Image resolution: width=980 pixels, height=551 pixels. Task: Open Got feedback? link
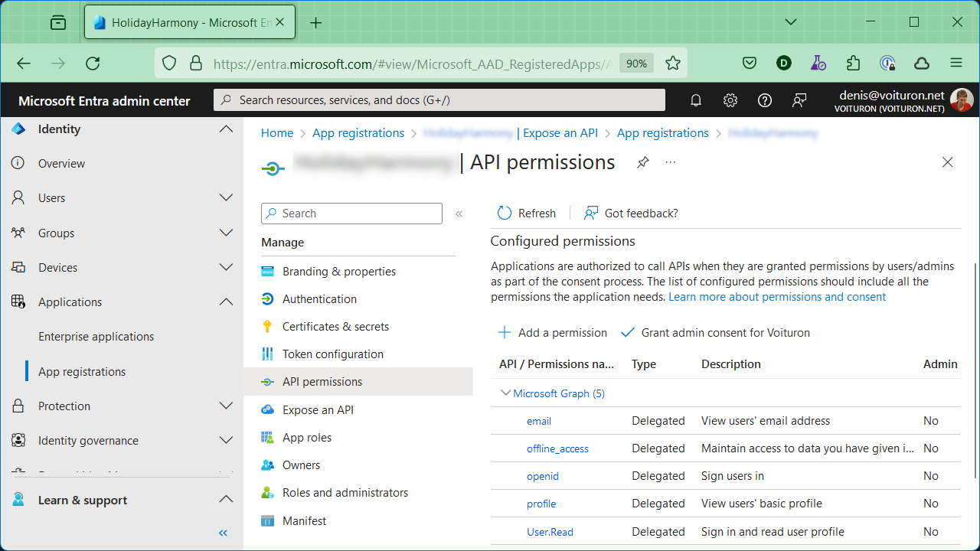[x=631, y=213]
